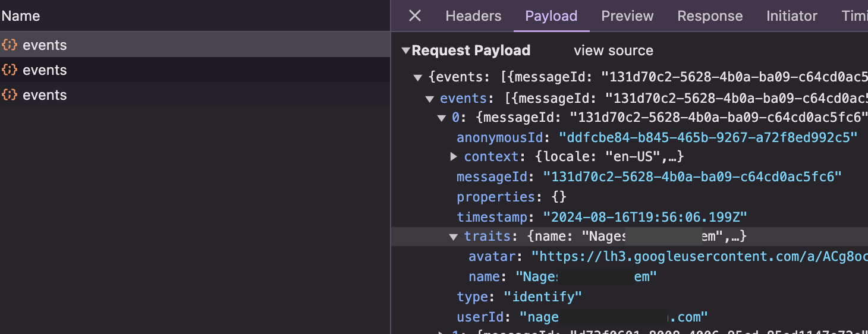Collapse the index 0 event object
Image resolution: width=868 pixels, height=334 pixels.
click(441, 118)
